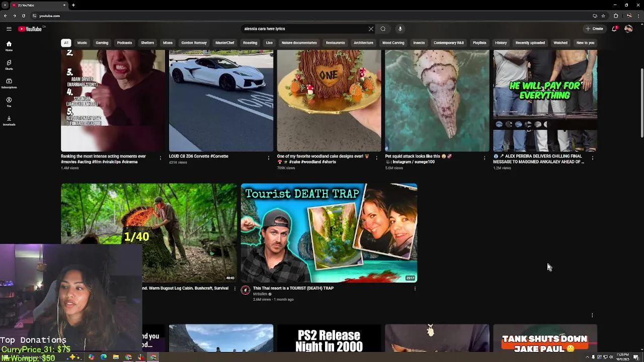Screen dimensions: 644x362
Task: Open 'This Thai resort is a TOURIST (DEATH) TRAP' title
Action: 293,288
